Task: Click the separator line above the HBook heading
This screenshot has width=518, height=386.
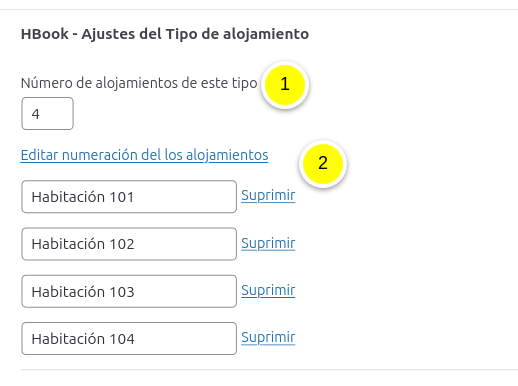Action: (x=259, y=9)
